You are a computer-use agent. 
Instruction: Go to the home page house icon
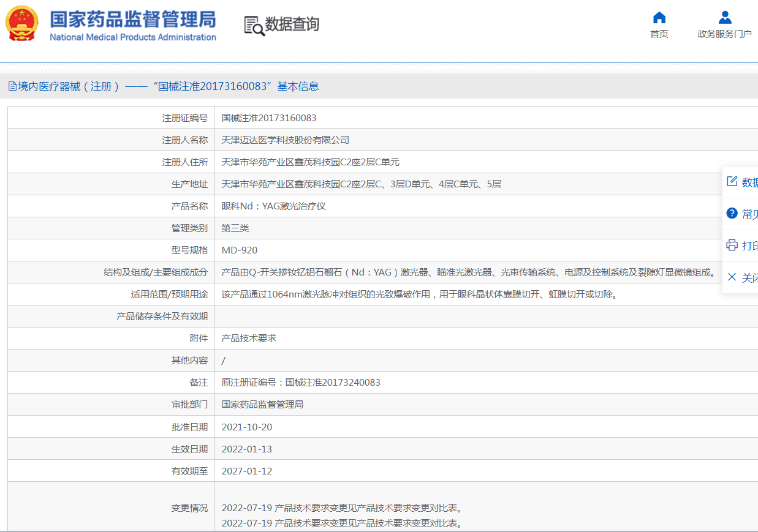pyautogui.click(x=659, y=17)
